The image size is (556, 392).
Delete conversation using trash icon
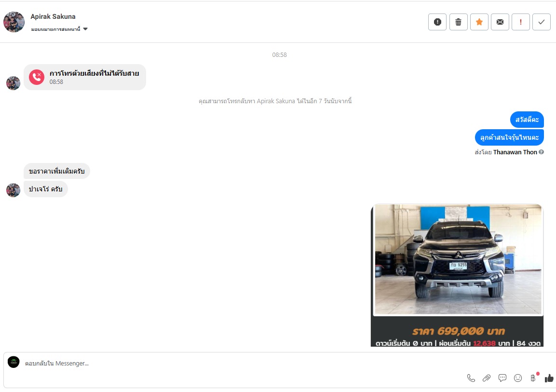[458, 22]
